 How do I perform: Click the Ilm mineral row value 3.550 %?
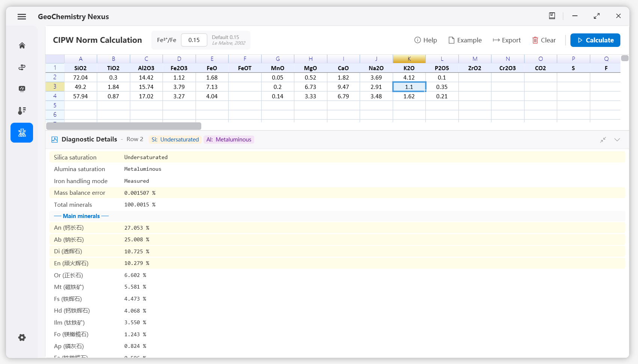135,323
